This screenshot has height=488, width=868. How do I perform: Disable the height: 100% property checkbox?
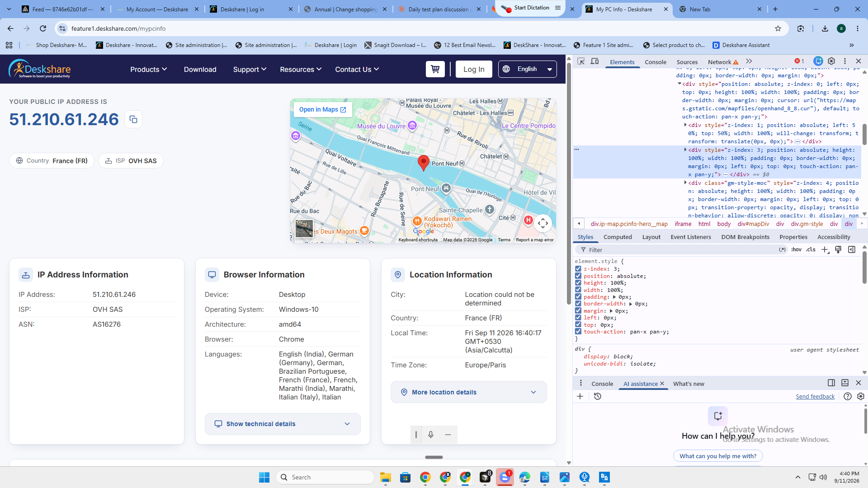click(x=578, y=283)
